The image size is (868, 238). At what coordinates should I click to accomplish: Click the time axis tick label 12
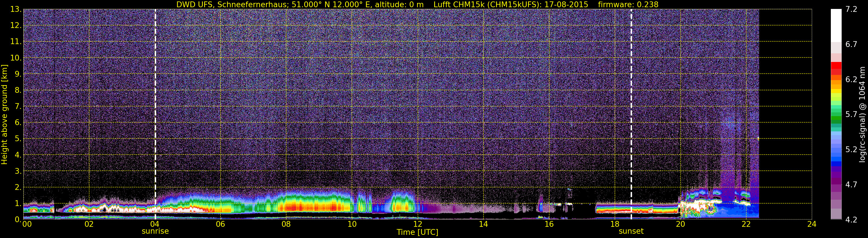pos(417,224)
